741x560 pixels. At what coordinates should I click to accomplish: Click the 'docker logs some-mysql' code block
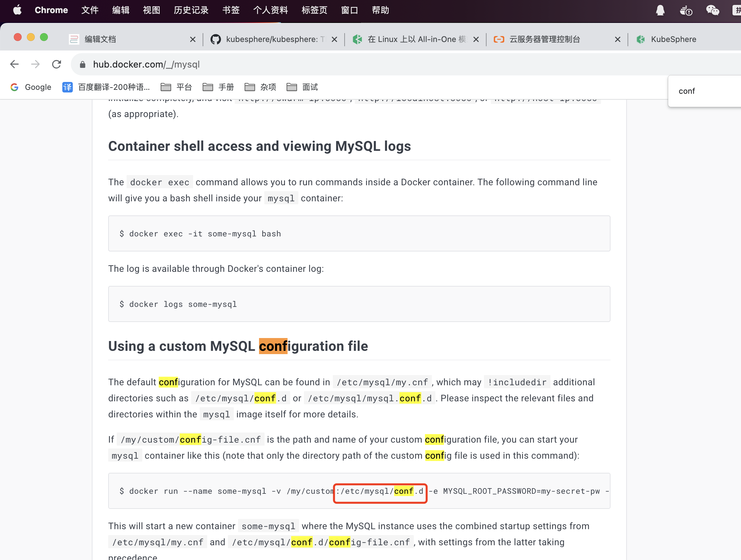click(359, 304)
